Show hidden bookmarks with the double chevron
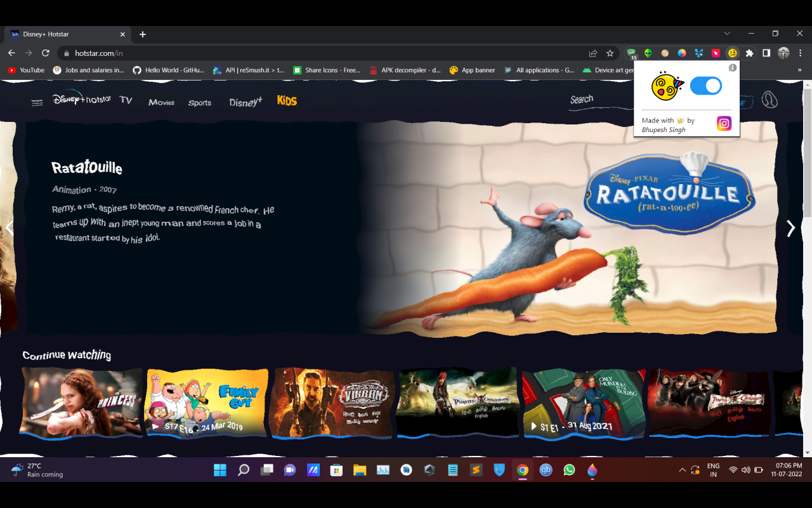Image resolution: width=812 pixels, height=508 pixels. pos(800,70)
